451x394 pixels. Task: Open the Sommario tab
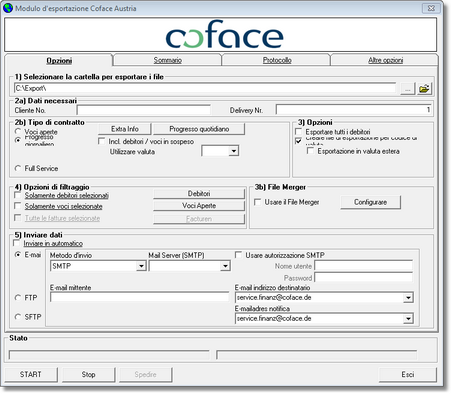[167, 60]
